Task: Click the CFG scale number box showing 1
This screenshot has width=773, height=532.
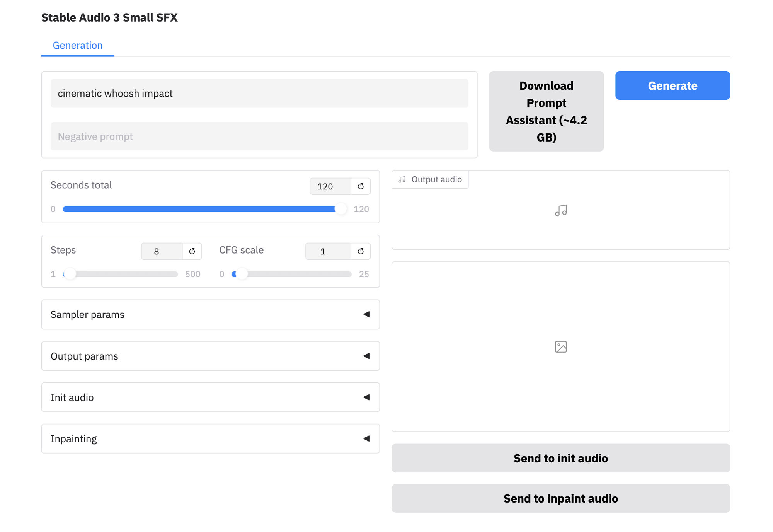Action: click(x=328, y=251)
